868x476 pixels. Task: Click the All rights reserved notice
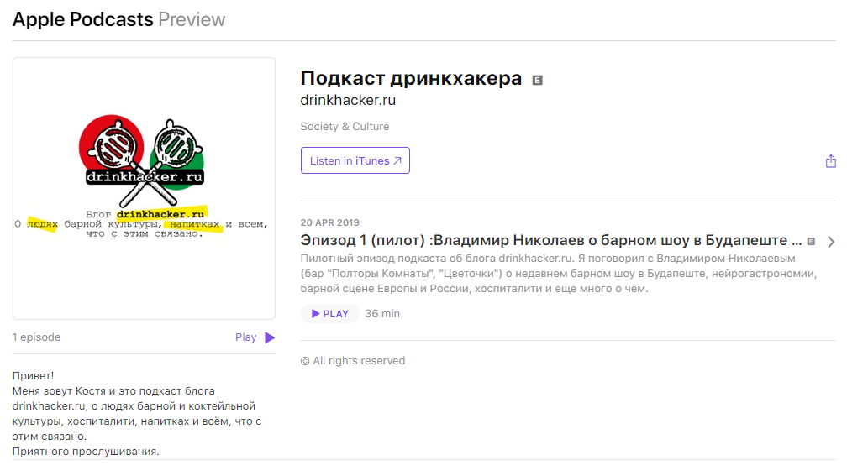click(x=353, y=360)
